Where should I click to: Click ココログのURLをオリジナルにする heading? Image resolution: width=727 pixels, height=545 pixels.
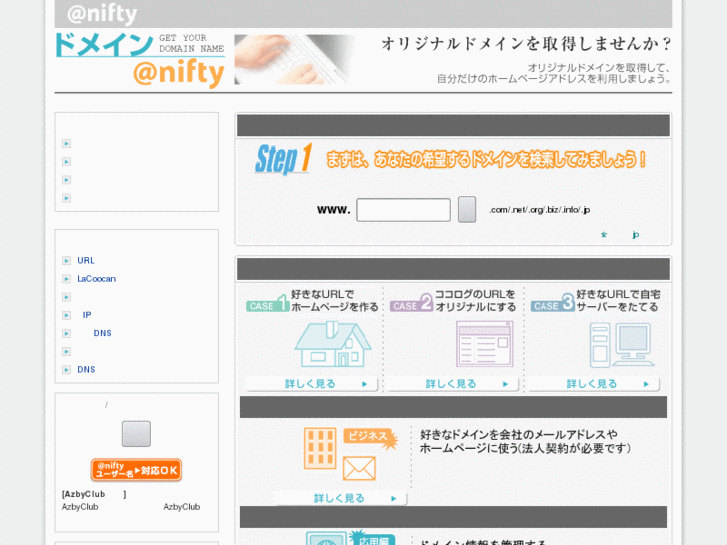(x=476, y=301)
